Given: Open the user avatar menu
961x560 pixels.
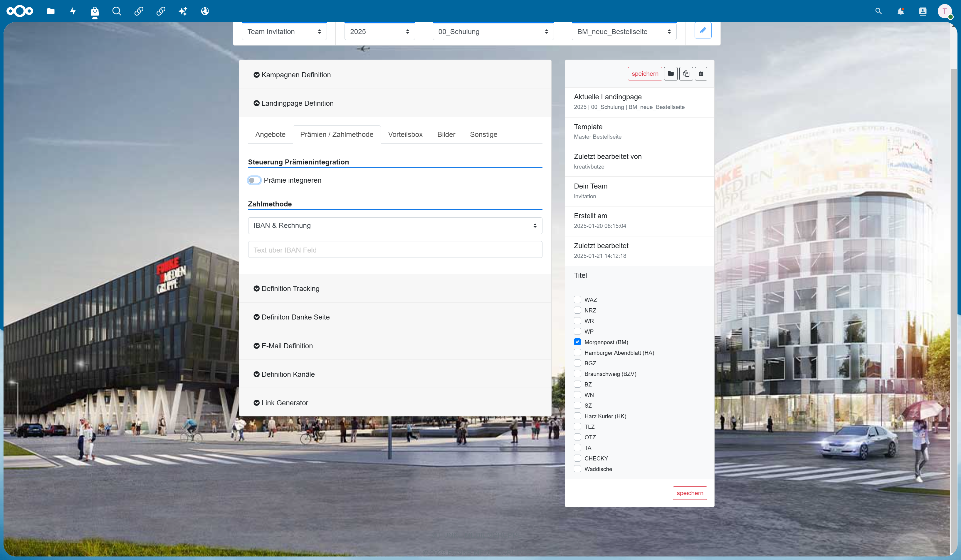Looking at the screenshot, I should click(945, 11).
